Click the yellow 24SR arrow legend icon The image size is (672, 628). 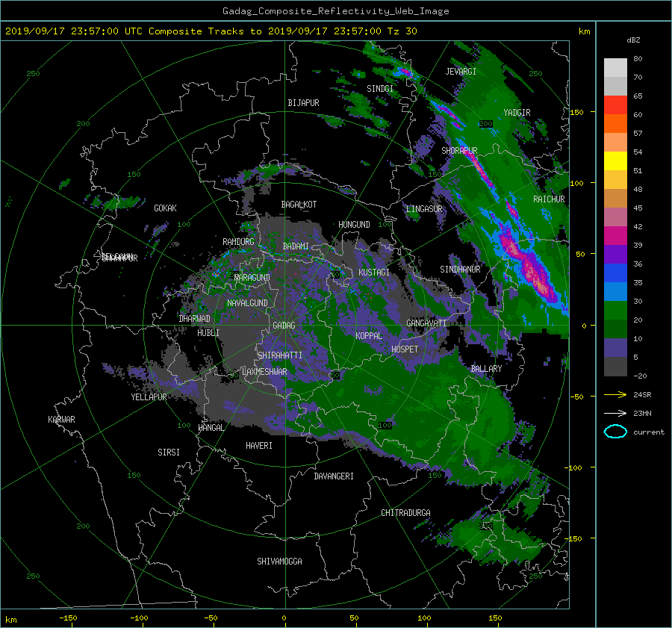615,394
